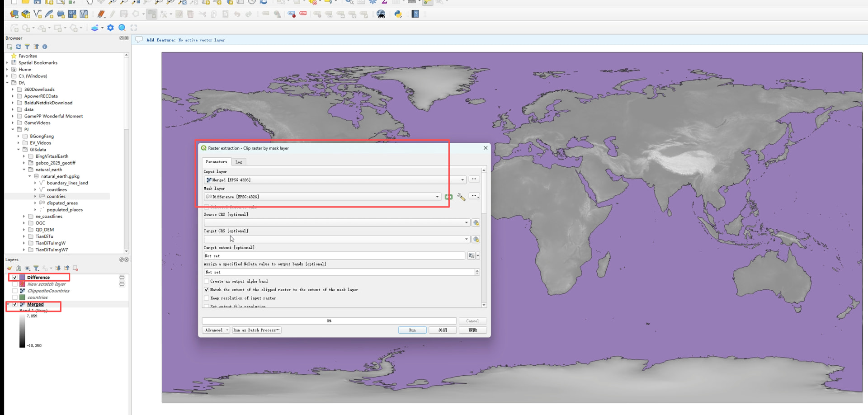Select the Parameters tab

click(x=217, y=162)
